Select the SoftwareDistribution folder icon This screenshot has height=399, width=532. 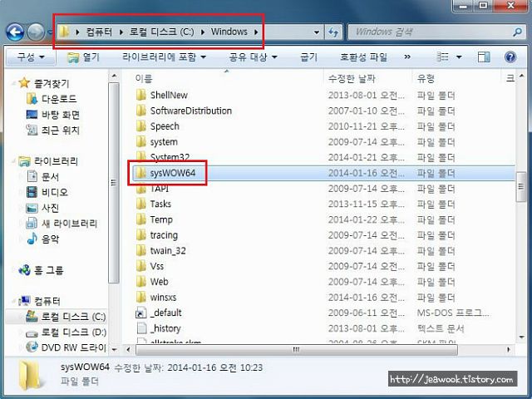pos(141,111)
